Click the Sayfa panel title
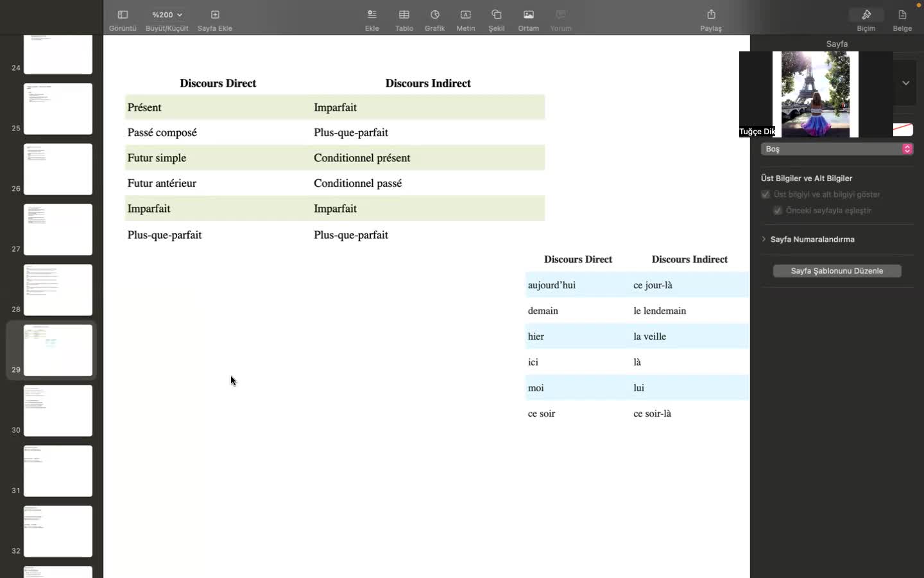The image size is (924, 578). [837, 44]
